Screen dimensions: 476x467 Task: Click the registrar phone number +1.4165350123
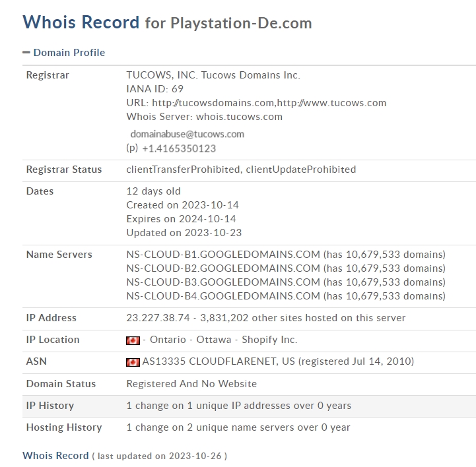(179, 148)
